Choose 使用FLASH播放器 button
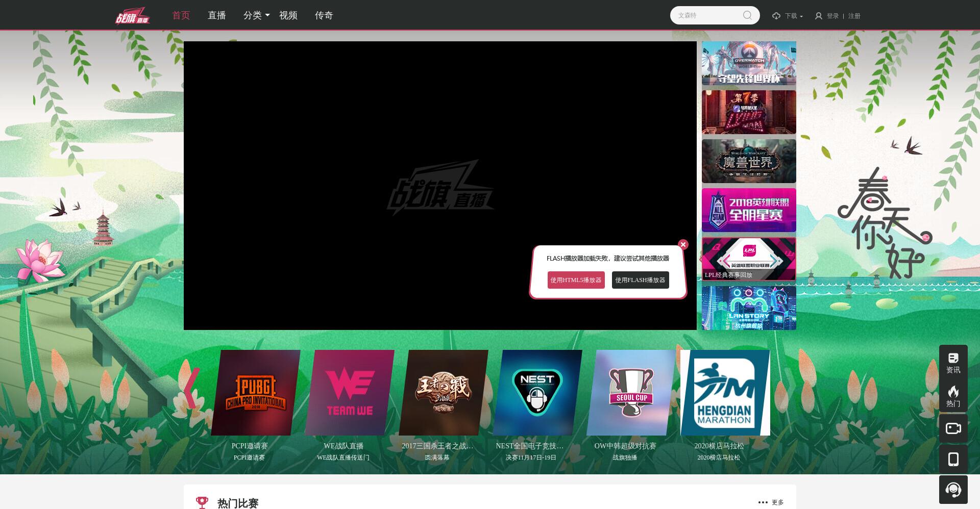 [641, 280]
